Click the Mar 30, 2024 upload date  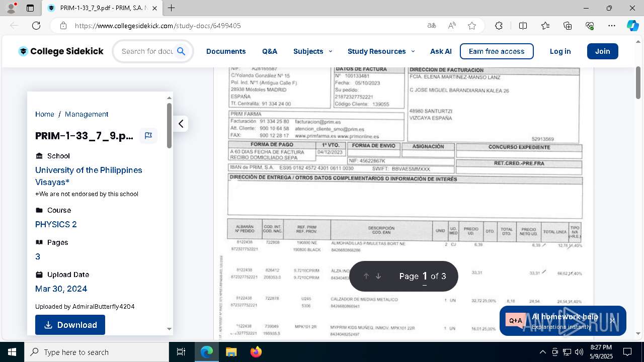tap(61, 289)
